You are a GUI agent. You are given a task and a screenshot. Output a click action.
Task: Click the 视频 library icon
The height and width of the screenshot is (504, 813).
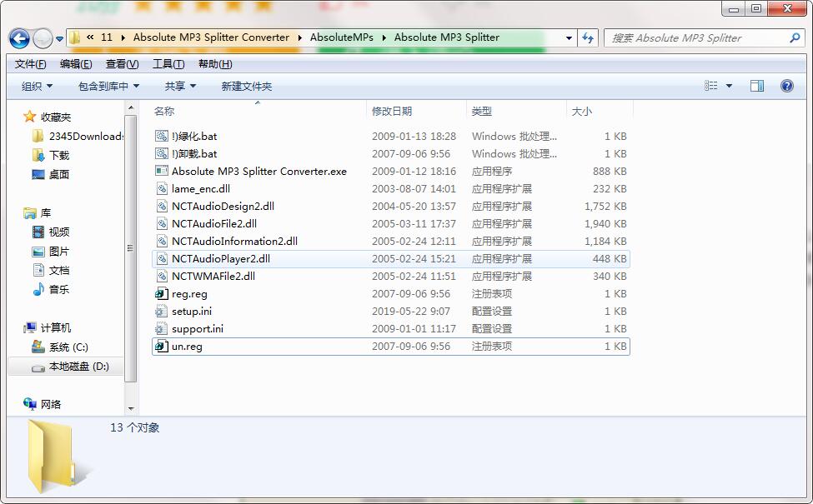pos(38,232)
